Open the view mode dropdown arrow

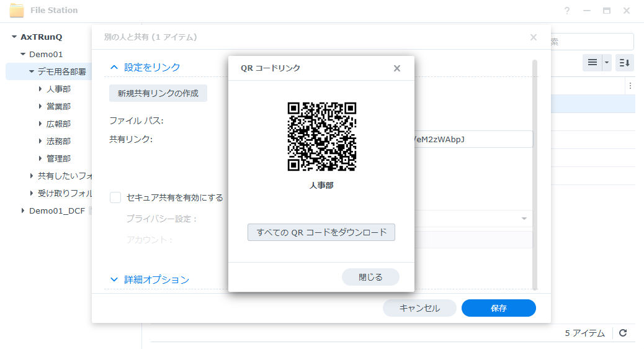click(x=607, y=63)
